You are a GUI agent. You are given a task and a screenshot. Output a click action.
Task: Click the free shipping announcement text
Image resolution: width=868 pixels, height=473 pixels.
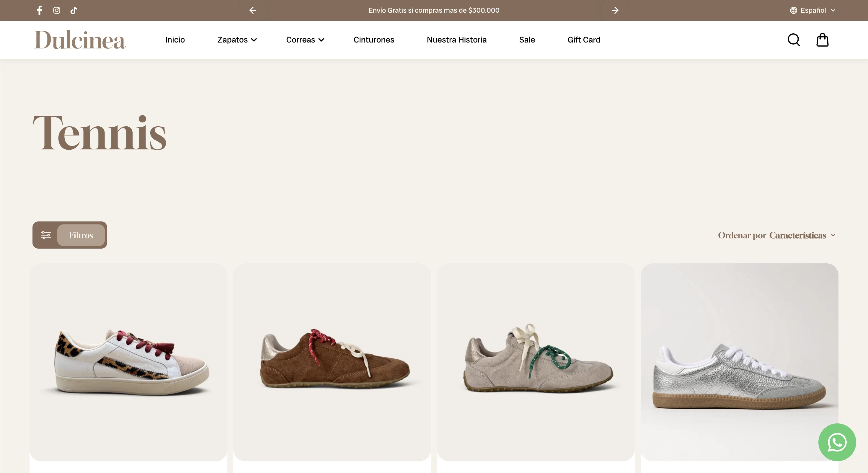[x=434, y=10]
